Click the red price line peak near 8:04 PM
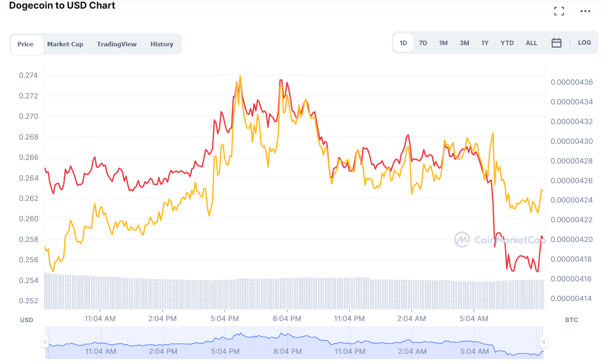This screenshot has width=606, height=364. [x=281, y=80]
